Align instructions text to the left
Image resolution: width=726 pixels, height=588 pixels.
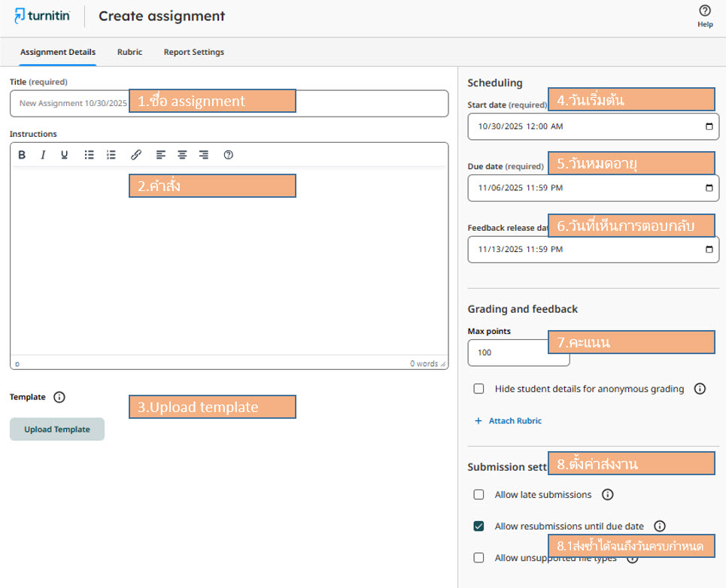pos(160,155)
